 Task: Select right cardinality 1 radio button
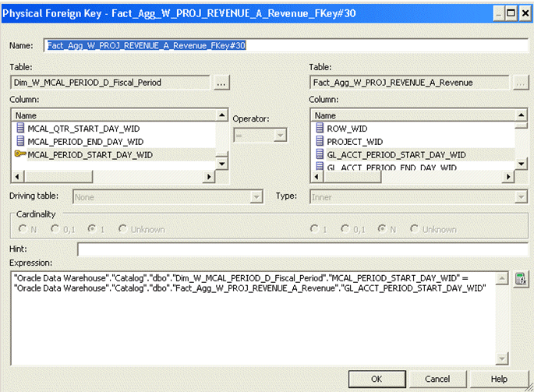click(314, 229)
